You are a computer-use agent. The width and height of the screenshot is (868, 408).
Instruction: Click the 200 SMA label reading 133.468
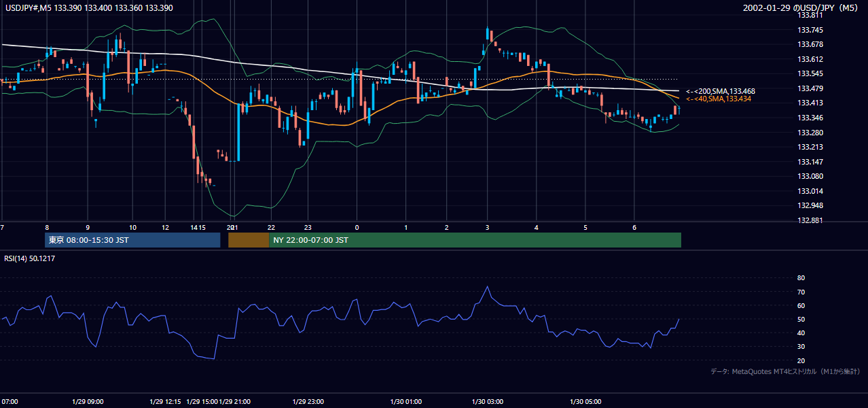[721, 91]
